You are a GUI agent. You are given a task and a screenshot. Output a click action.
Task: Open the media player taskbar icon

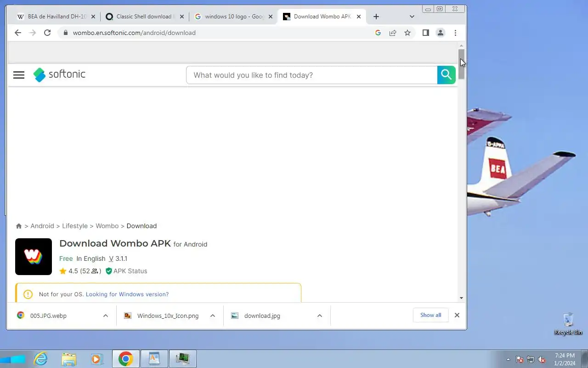click(x=96, y=359)
